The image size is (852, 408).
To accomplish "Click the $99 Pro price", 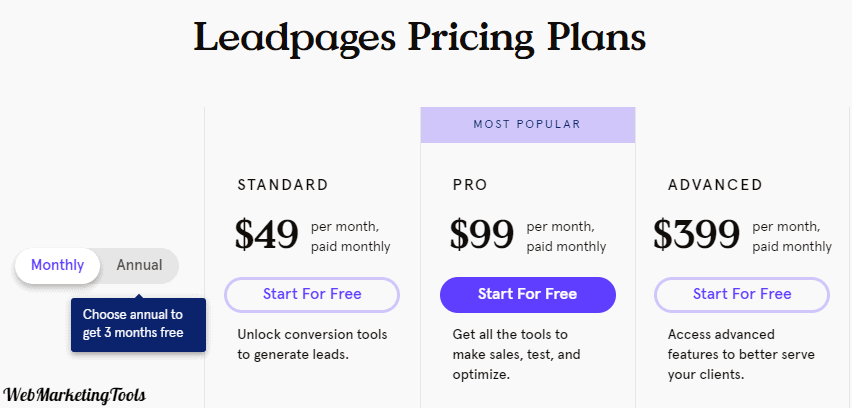I will [x=482, y=234].
